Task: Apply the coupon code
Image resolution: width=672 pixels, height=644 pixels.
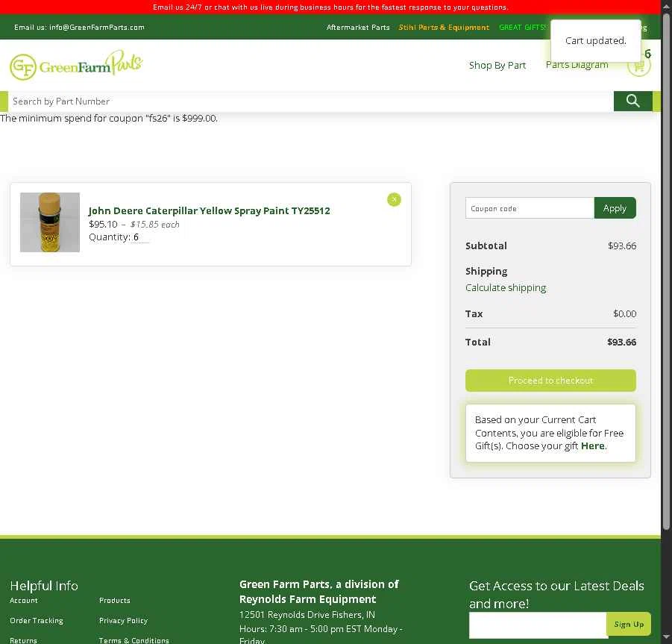Action: (x=615, y=208)
